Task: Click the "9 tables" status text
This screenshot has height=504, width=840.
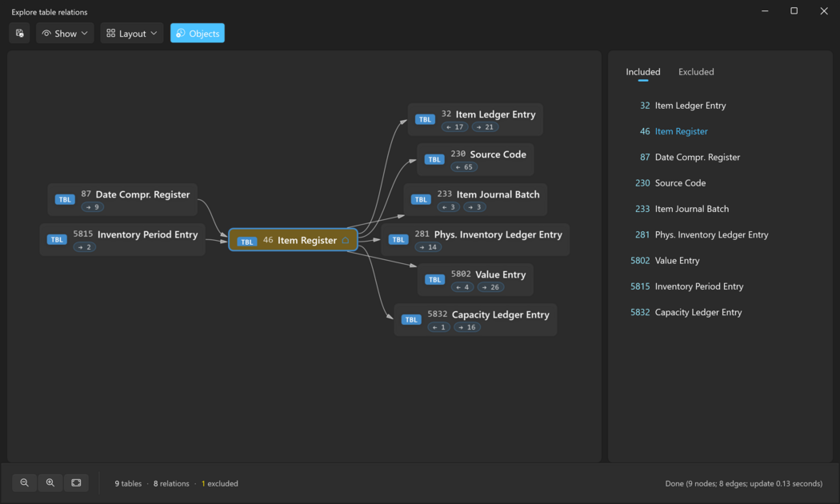Action: [128, 483]
